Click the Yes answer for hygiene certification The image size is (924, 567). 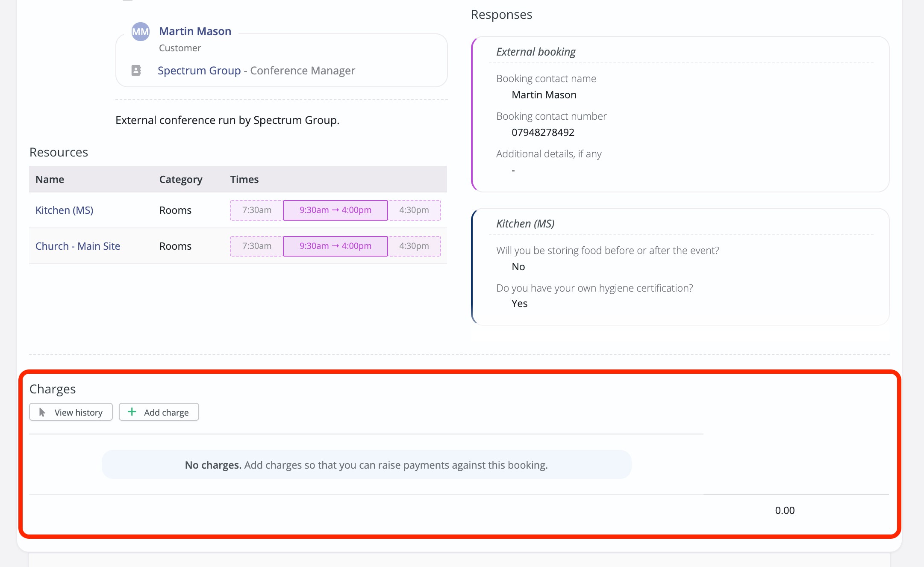pyautogui.click(x=519, y=303)
